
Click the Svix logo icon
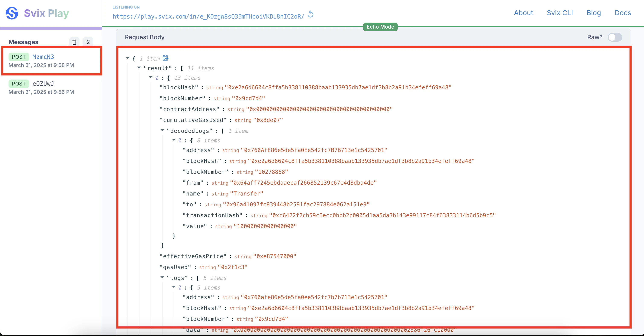(12, 13)
